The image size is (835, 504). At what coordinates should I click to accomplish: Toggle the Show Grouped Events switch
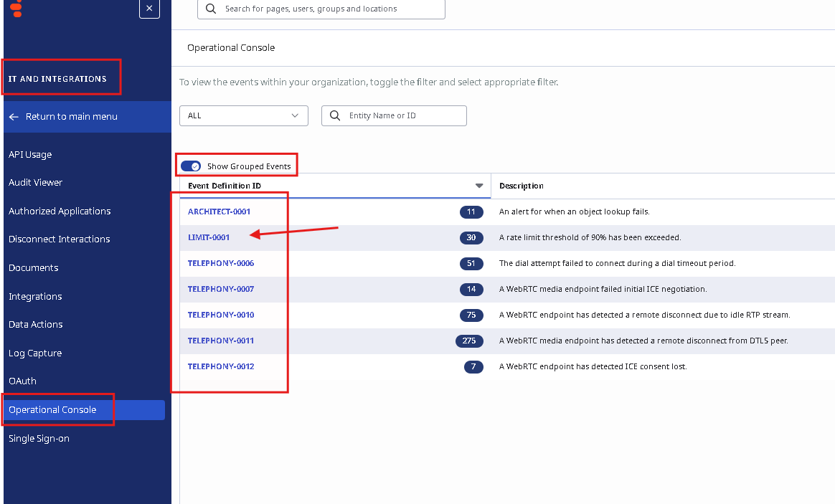click(x=190, y=166)
